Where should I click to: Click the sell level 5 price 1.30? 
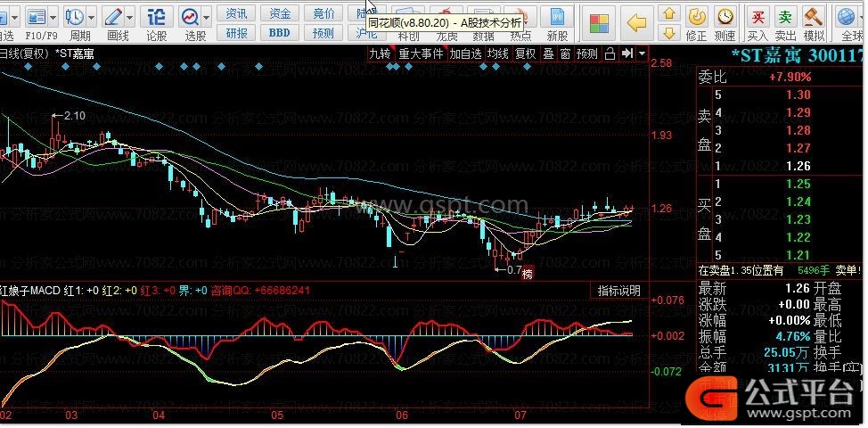click(x=798, y=95)
